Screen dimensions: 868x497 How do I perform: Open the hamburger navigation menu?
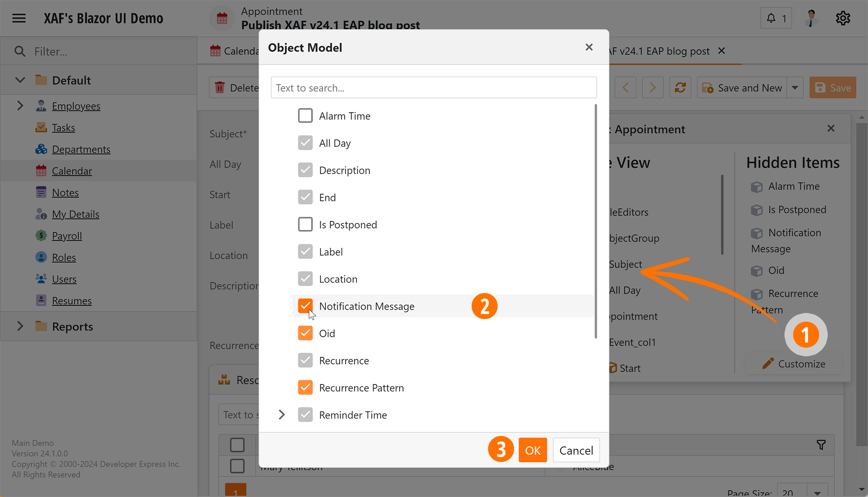pyautogui.click(x=19, y=18)
